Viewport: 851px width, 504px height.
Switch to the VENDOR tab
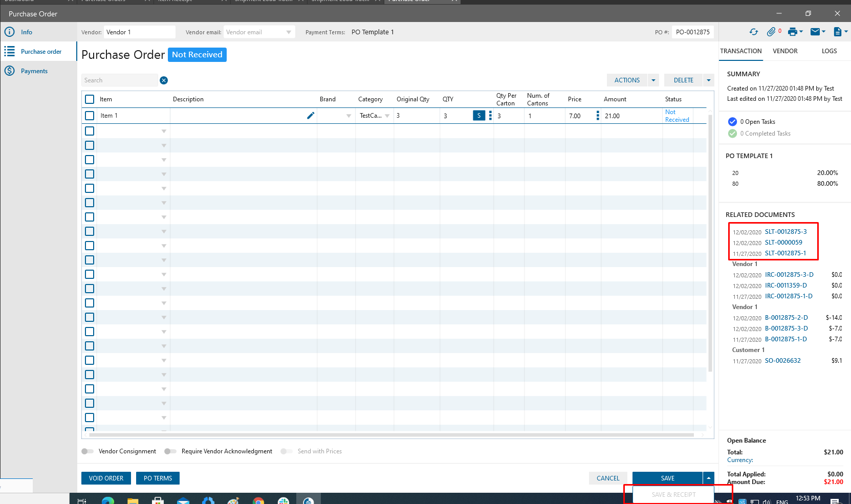785,51
